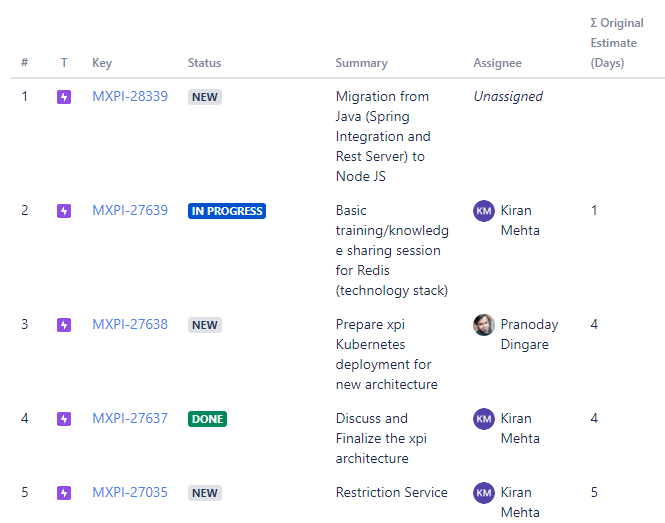
Task: Sort by the Summary column header
Action: [361, 63]
